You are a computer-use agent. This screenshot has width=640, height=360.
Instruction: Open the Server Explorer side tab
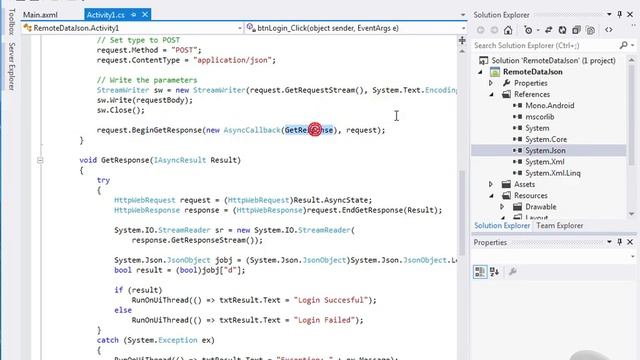(x=11, y=66)
